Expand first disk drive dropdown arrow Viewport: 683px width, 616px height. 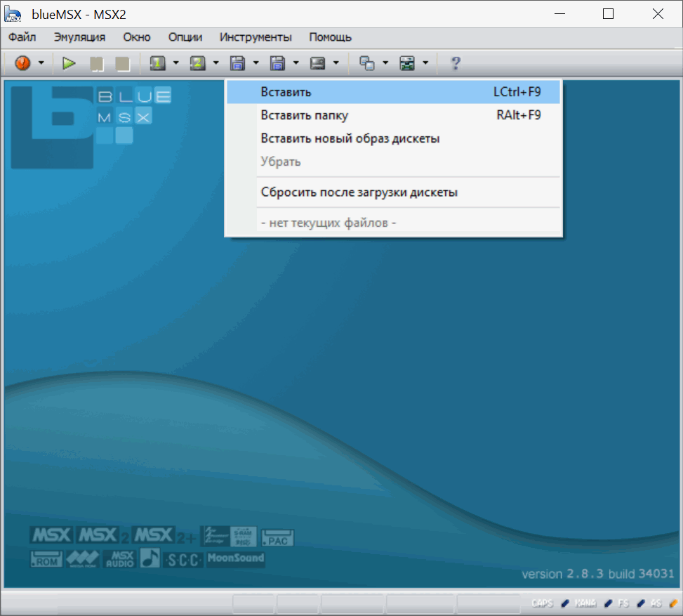click(x=256, y=63)
